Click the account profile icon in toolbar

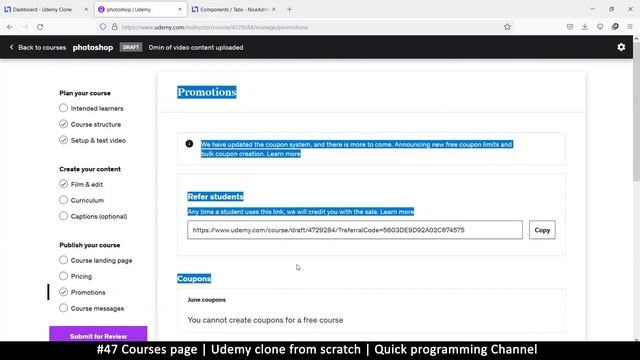tap(600, 27)
